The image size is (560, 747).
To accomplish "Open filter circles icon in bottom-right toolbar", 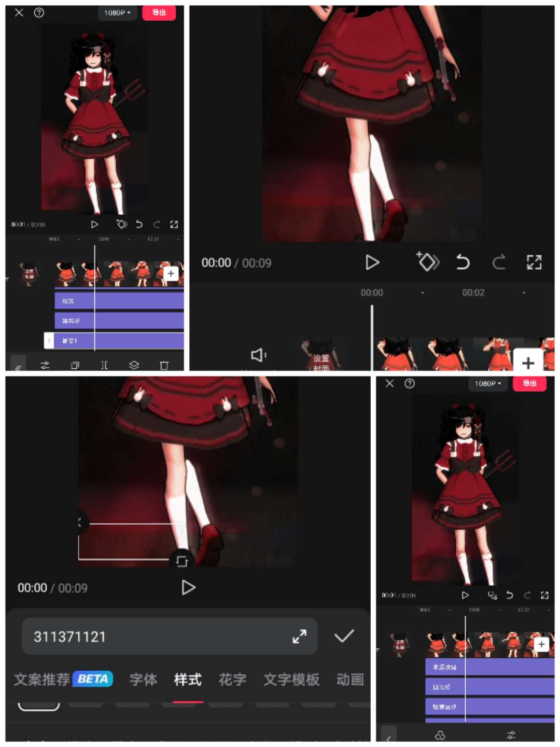I will pos(440,735).
